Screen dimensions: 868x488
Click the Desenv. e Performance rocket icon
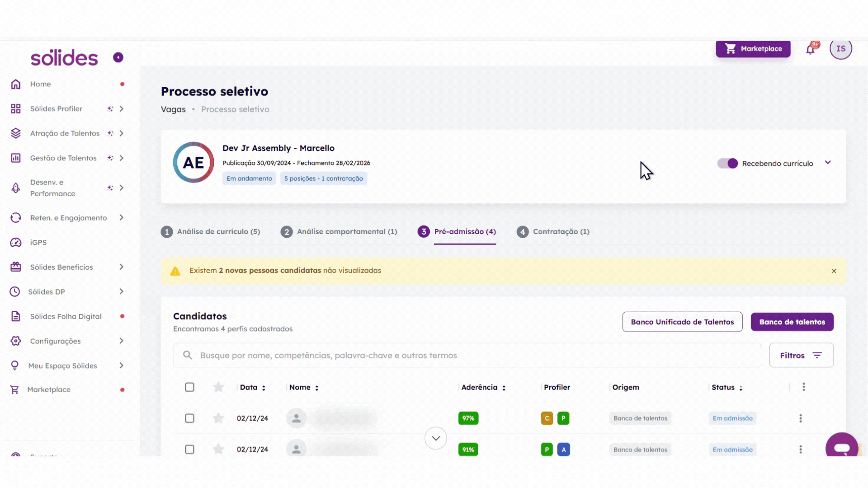pos(16,188)
